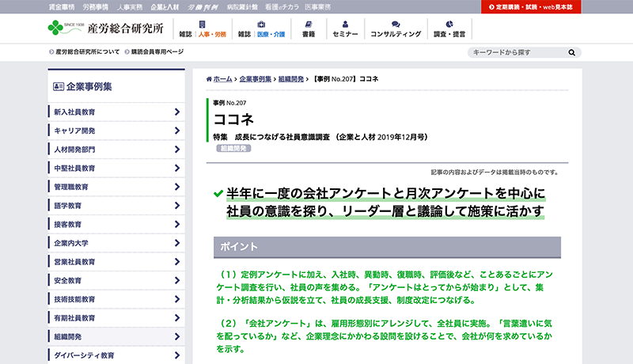The width and height of the screenshot is (633, 364).
Task: Open 賃金事情 in the top bar
Action: [x=63, y=6]
